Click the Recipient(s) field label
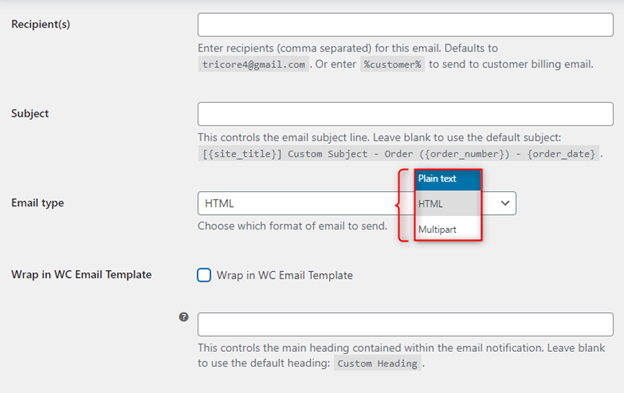 (x=41, y=24)
